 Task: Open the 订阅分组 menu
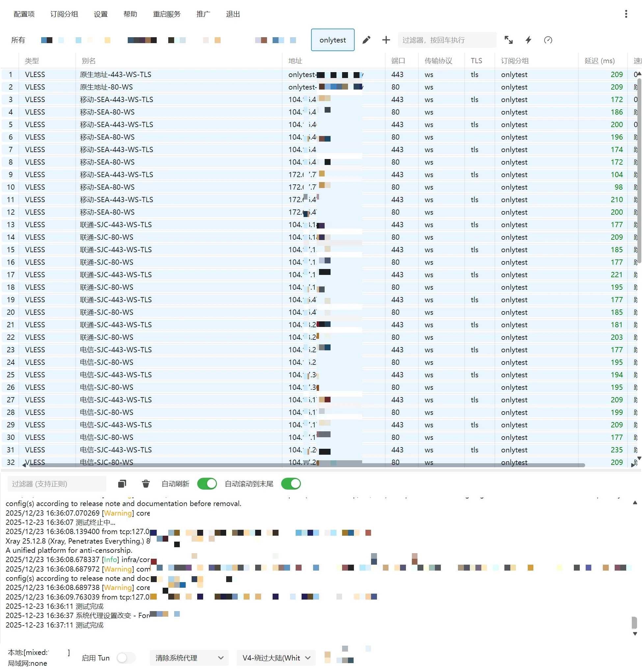pyautogui.click(x=64, y=14)
